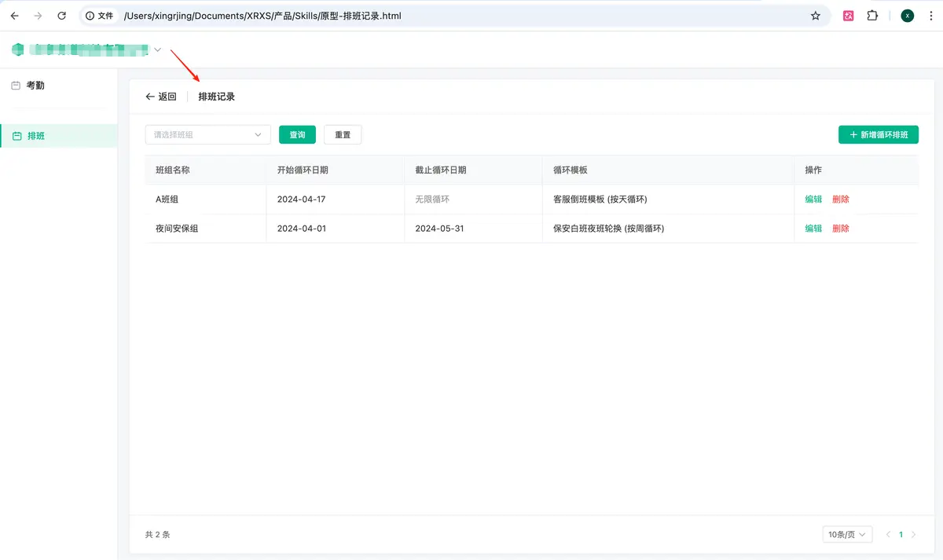This screenshot has height=560, width=943.
Task: Bookmark this page with the star icon
Action: tap(816, 16)
